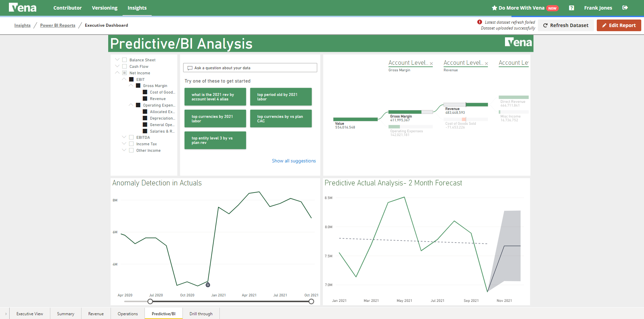Click the Edit Report button
This screenshot has width=644, height=319.
[x=619, y=25]
